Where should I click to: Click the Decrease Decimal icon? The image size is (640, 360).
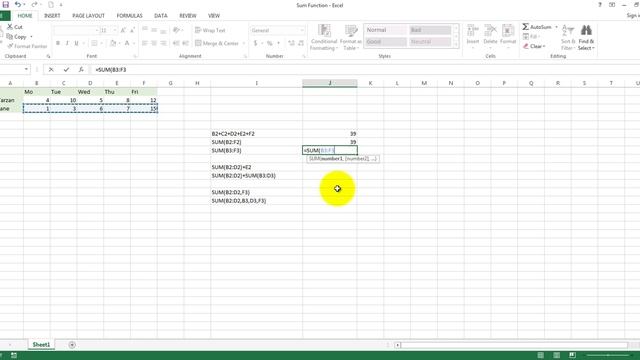pos(300,43)
